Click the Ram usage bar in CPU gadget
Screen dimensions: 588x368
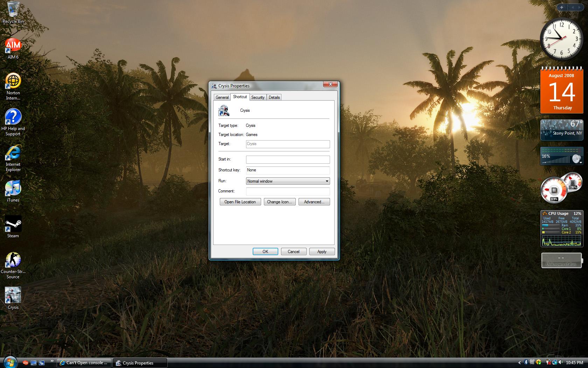(551, 225)
